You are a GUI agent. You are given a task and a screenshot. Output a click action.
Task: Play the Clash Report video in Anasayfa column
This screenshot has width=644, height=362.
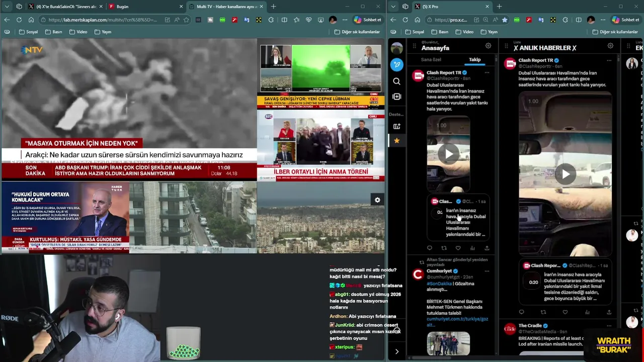click(x=448, y=154)
